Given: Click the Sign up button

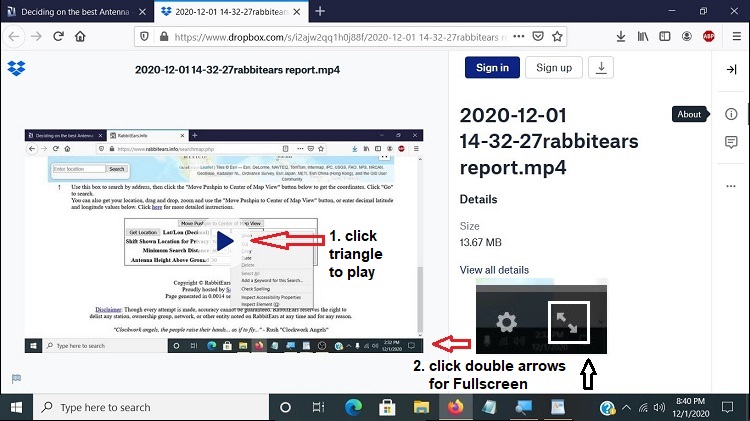Looking at the screenshot, I should 554,68.
